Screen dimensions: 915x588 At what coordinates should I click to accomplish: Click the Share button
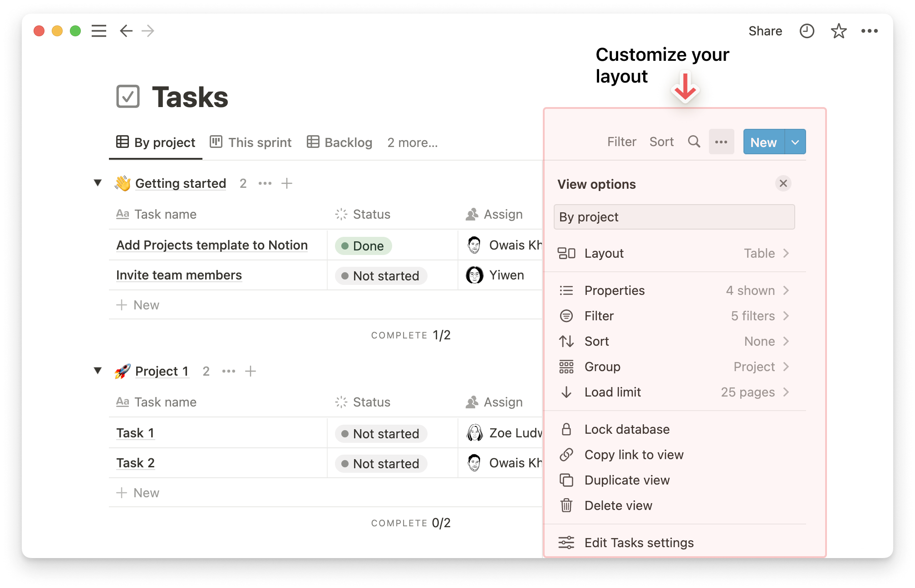765,31
